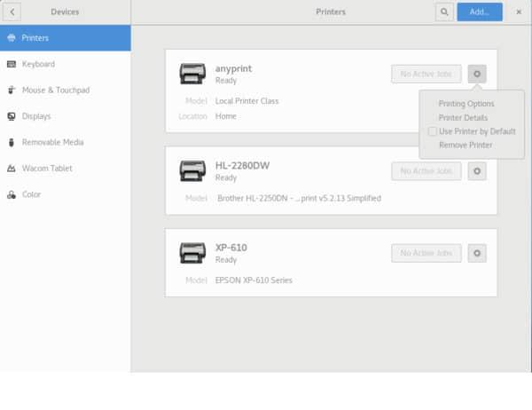Image resolution: width=532 pixels, height=410 pixels.
Task: Click the back arrow in Devices header
Action: tap(13, 12)
